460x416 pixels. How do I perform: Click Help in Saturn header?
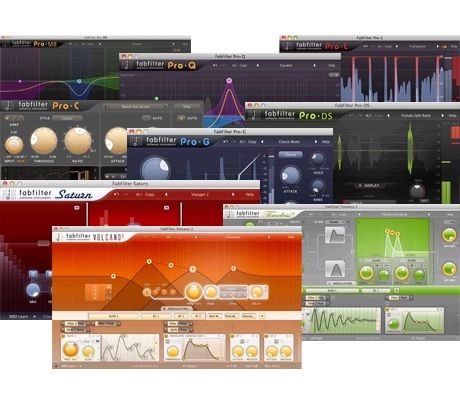pyautogui.click(x=249, y=194)
